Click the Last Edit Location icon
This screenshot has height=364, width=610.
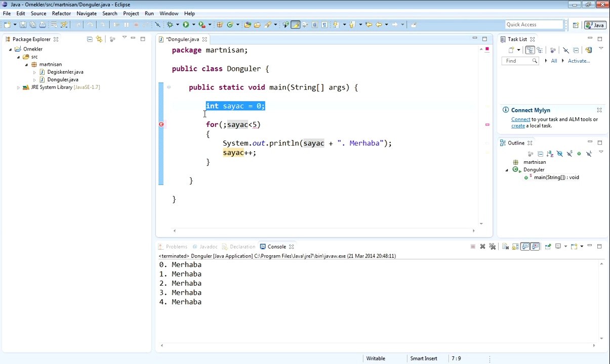(x=369, y=24)
